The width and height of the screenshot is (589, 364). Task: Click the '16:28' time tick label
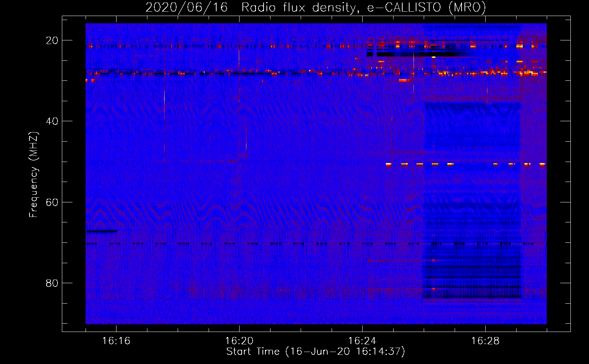[485, 341]
